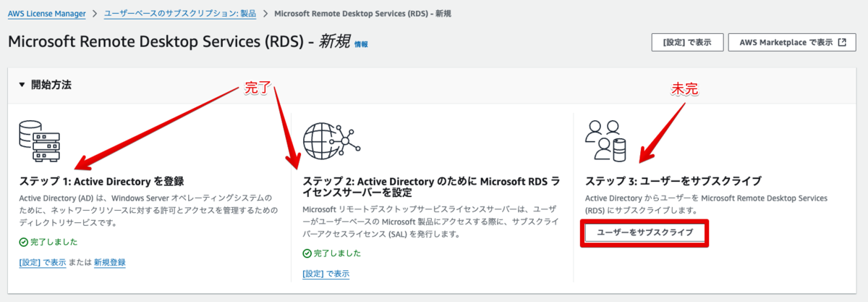868x302 pixels.
Task: Click heading ステップ 3: ユーザーをサブスクライブ
Action: [673, 180]
